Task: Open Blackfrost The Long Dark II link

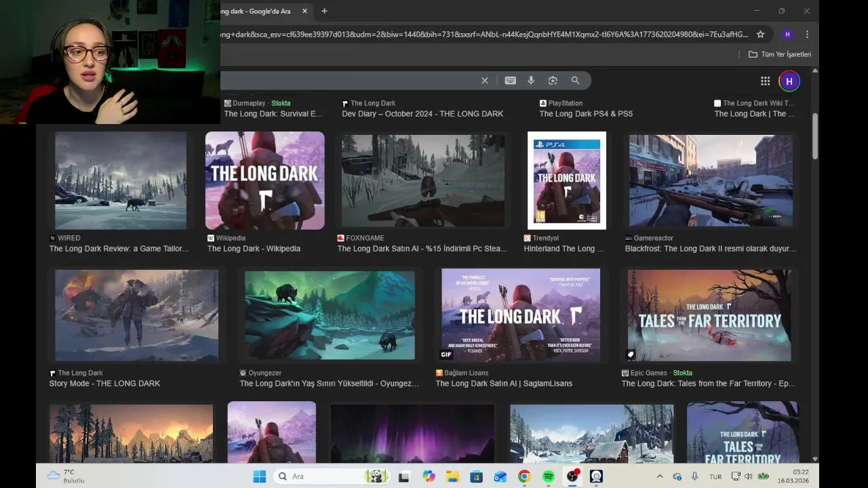Action: [711, 249]
